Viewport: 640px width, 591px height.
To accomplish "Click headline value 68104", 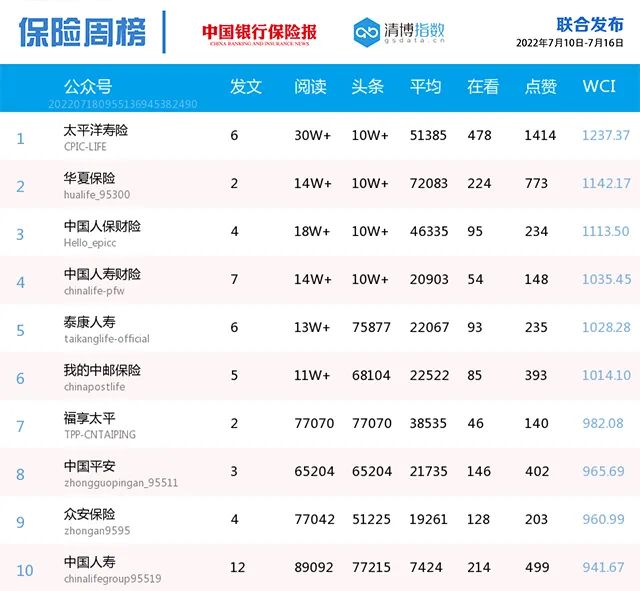I will pyautogui.click(x=371, y=375).
